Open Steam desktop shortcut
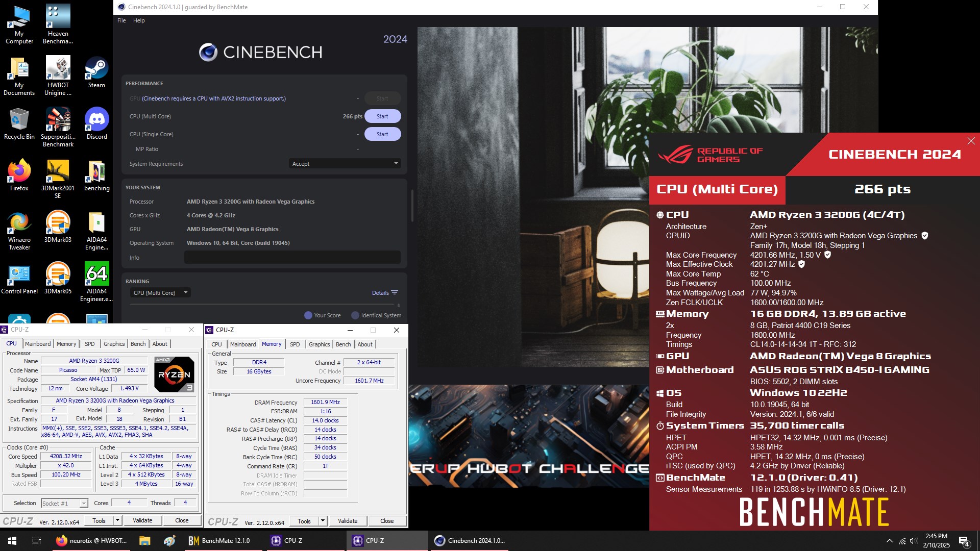The image size is (980, 551). click(x=96, y=72)
